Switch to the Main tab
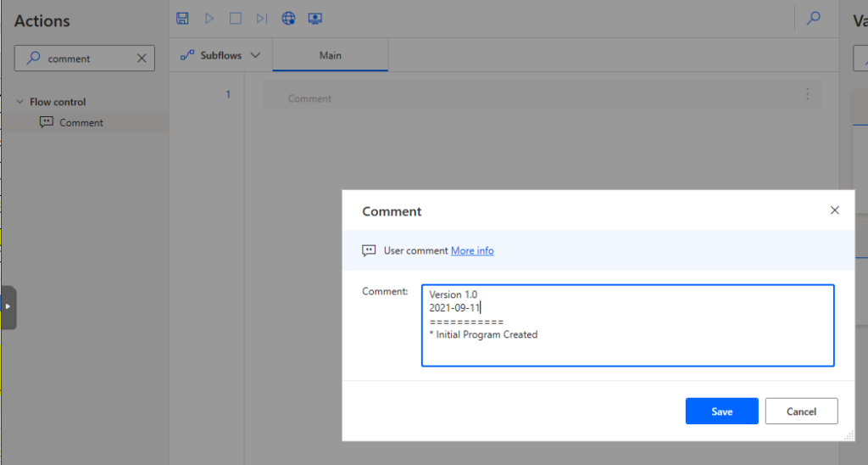This screenshot has width=868, height=465. click(x=331, y=55)
